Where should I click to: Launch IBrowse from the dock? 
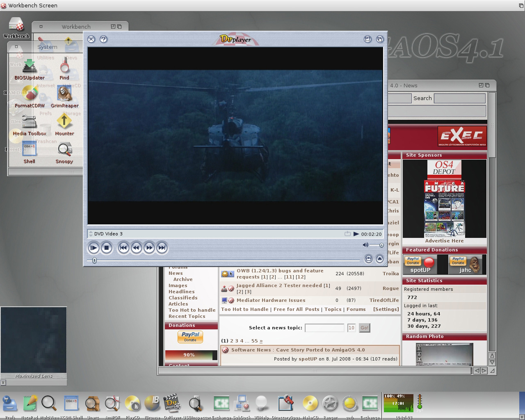point(152,404)
